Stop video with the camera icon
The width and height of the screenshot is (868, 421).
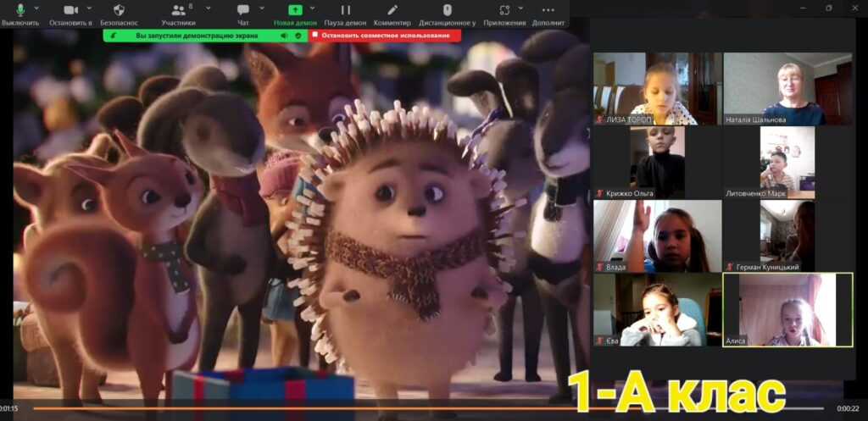pyautogui.click(x=70, y=10)
